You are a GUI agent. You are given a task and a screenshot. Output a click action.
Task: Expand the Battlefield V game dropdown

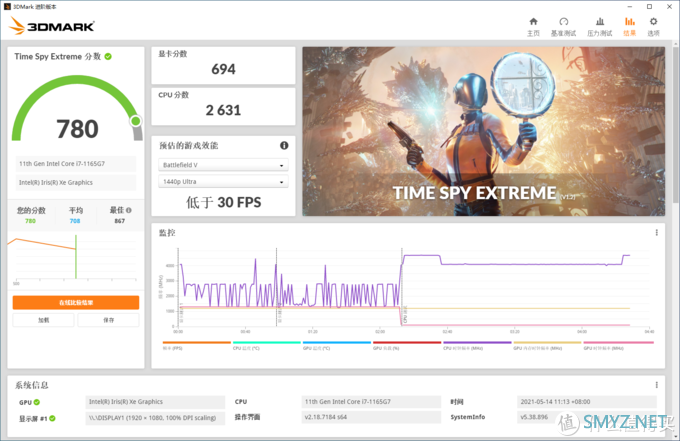(x=223, y=165)
